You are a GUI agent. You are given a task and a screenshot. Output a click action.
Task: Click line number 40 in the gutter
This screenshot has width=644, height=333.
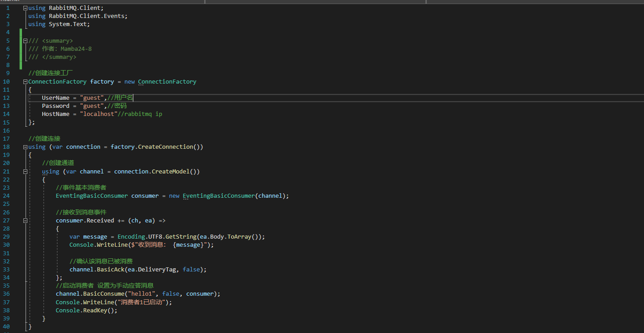coord(6,326)
